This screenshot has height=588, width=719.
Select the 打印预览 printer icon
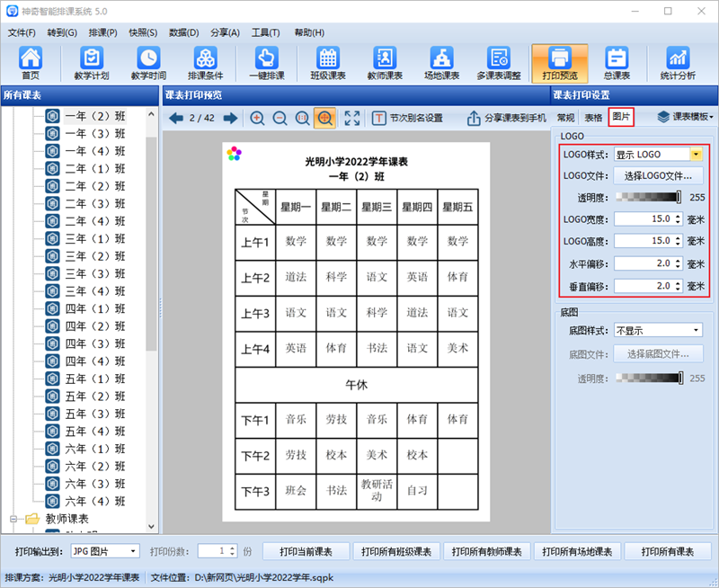pos(559,63)
